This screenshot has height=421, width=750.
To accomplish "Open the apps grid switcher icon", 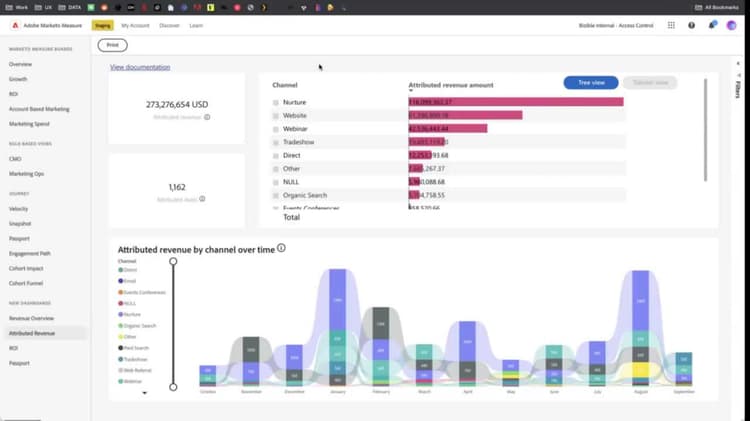I will [x=671, y=25].
